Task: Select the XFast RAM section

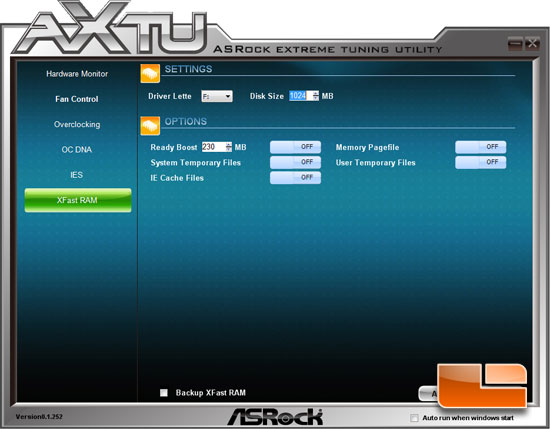Action: click(x=78, y=200)
